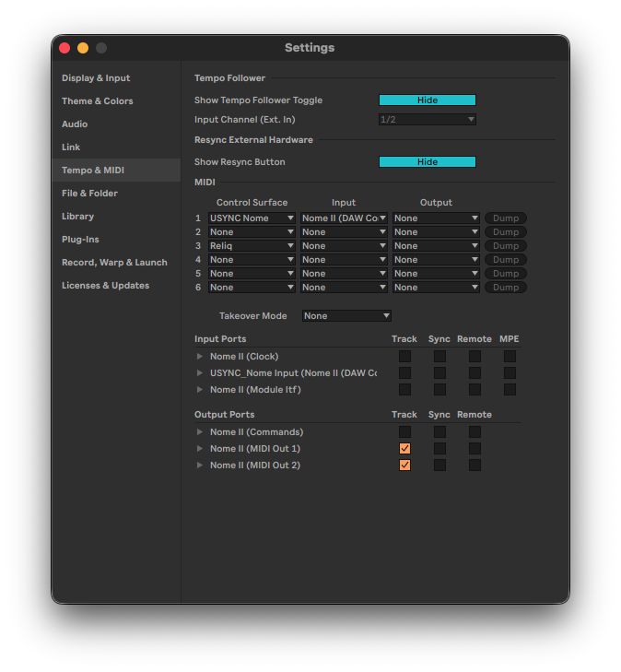Viewport: 621px width, 672px height.
Task: Enable Sync for Nome II (Clock) input
Action: (439, 357)
